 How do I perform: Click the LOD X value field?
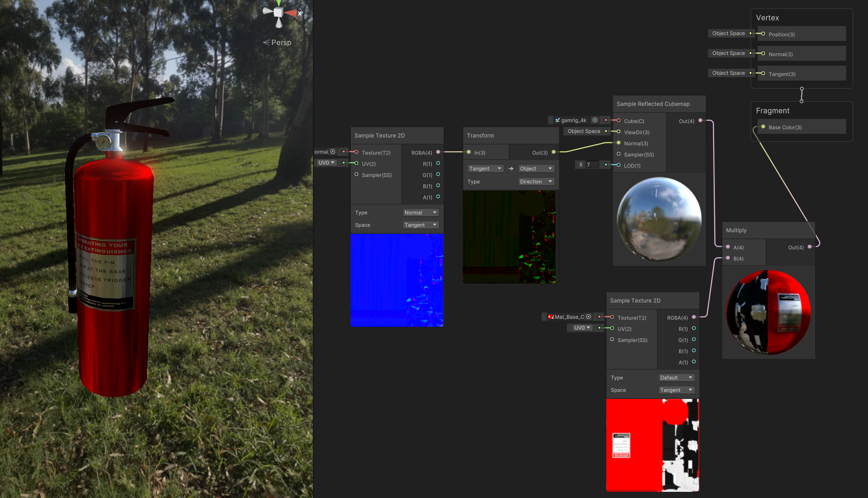(592, 165)
